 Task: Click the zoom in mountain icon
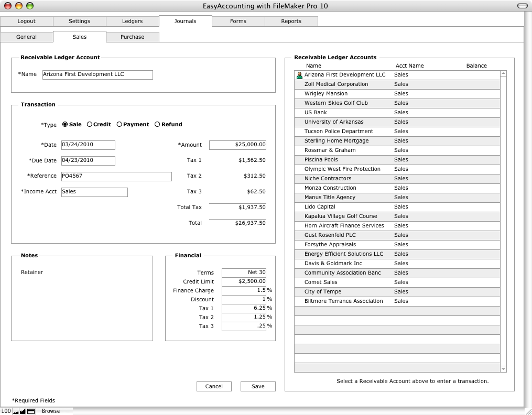click(23, 411)
